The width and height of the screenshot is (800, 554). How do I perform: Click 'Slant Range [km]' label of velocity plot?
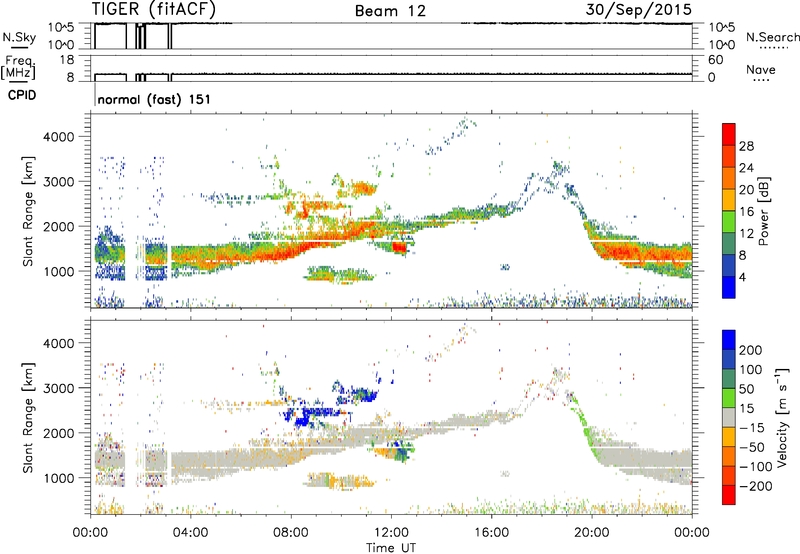28,417
